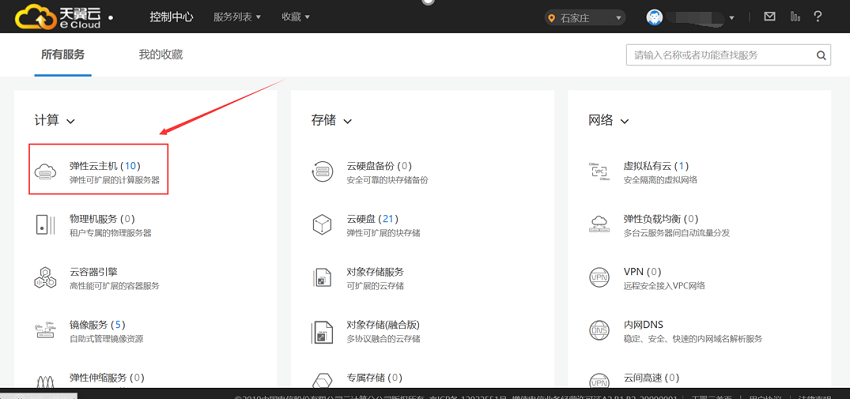Open the 虚拟私有云 VPC icon
Image resolution: width=850 pixels, height=399 pixels.
click(x=599, y=171)
